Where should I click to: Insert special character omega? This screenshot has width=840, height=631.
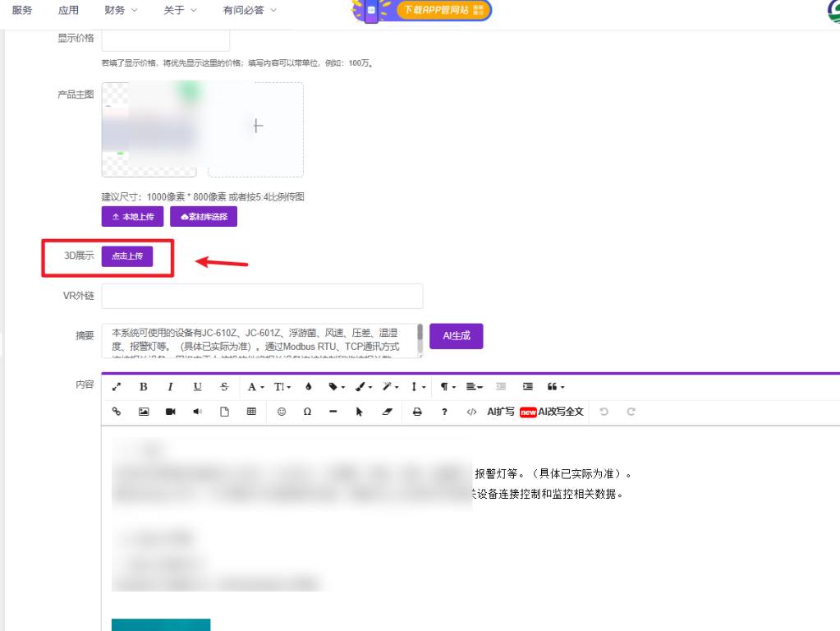point(307,412)
